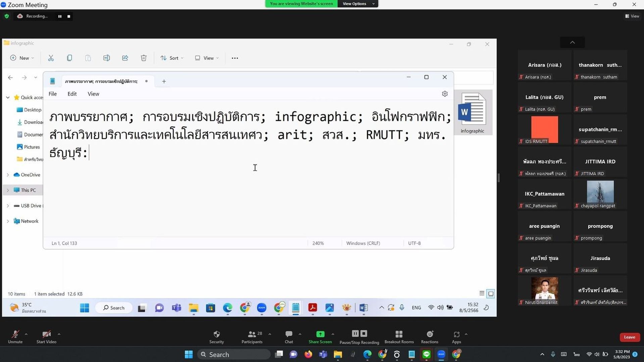Expand video options arrow beside Start Video
This screenshot has width=644, height=362.
point(59,334)
